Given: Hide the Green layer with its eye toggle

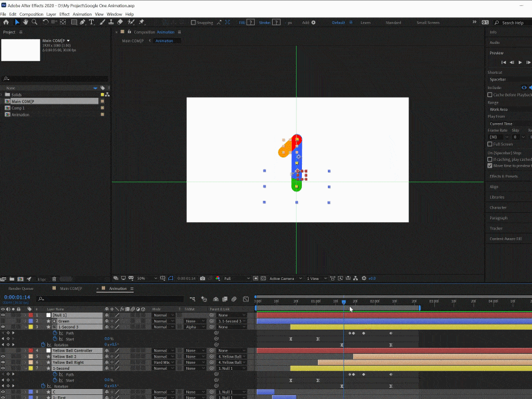Looking at the screenshot, I should [x=4, y=321].
